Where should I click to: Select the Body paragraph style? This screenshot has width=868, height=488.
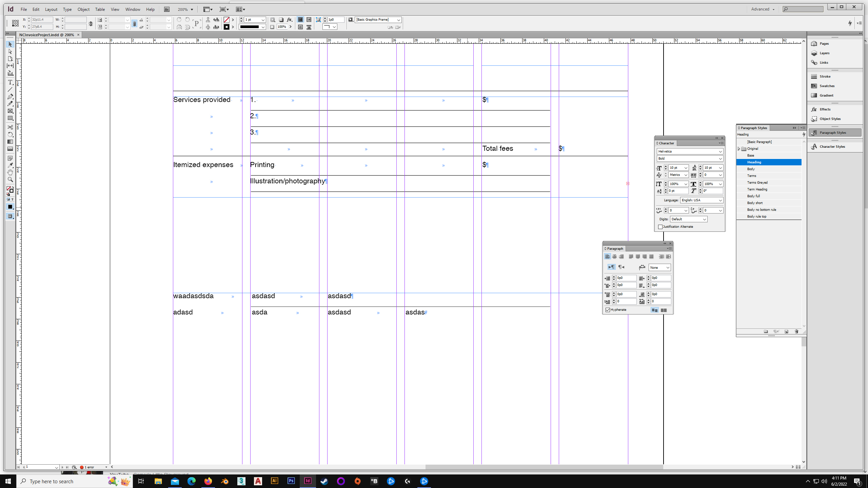(751, 169)
